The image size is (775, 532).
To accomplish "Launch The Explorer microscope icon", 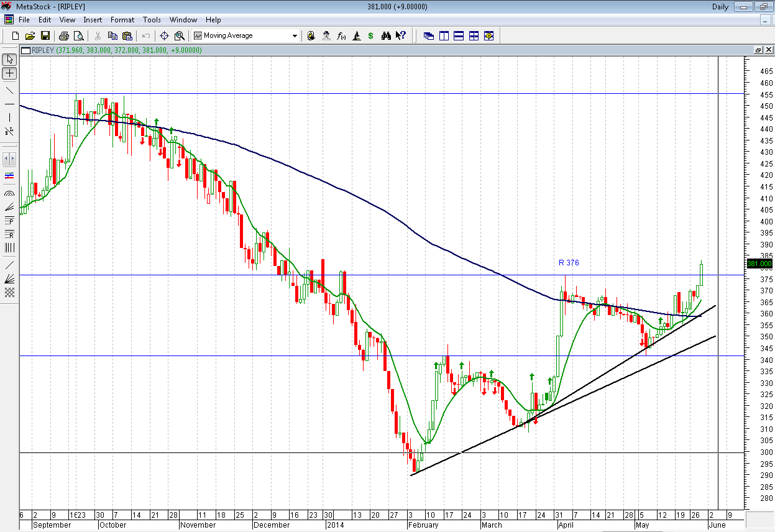I will [x=356, y=36].
